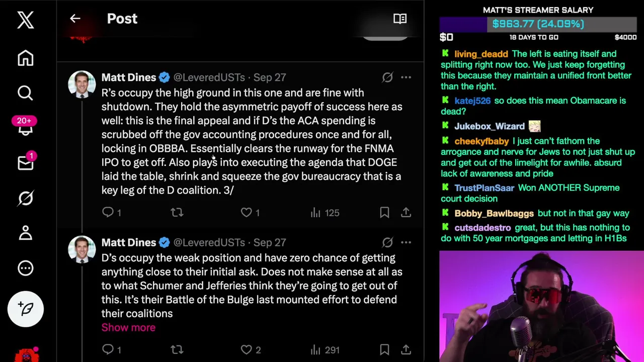Bookmark the 'R's occupy the high ground' post
The height and width of the screenshot is (362, 644).
384,213
